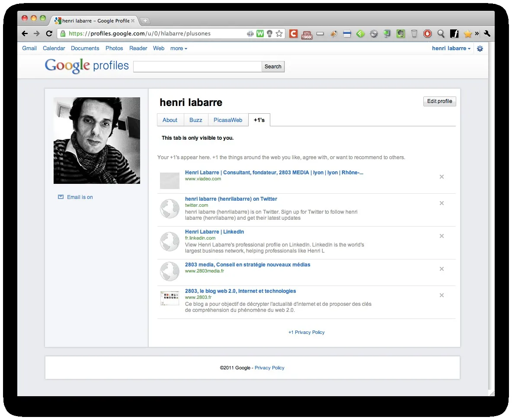Viewport: 512px width, 420px height.
Task: Open the +1 Privacy Policy link
Action: 306,333
